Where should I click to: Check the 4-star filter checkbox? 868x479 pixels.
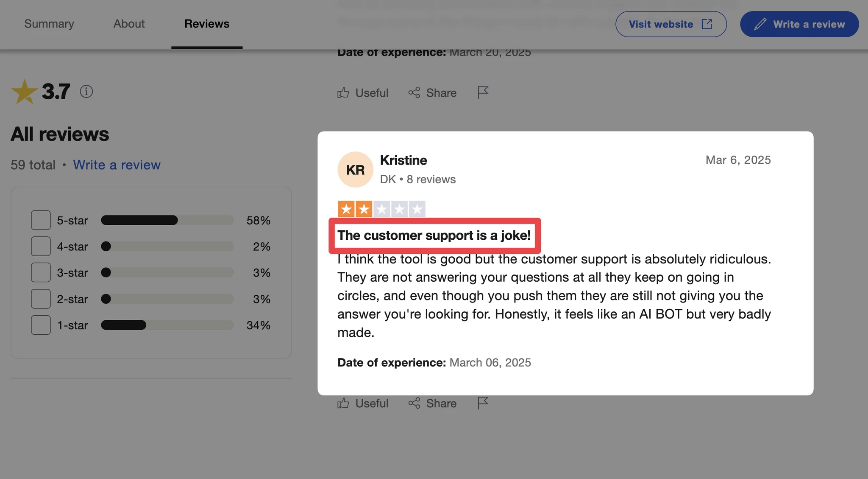(41, 247)
